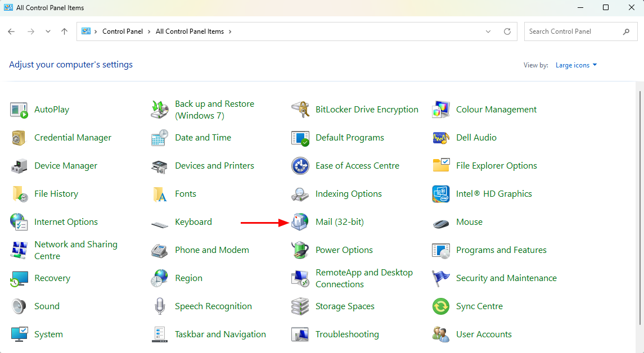This screenshot has width=644, height=353.
Task: Open the Dell Audio icon
Action: click(441, 138)
